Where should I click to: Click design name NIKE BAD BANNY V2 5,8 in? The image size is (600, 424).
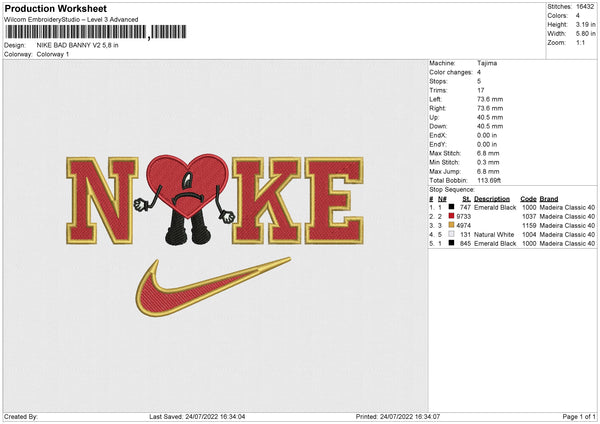(78, 45)
